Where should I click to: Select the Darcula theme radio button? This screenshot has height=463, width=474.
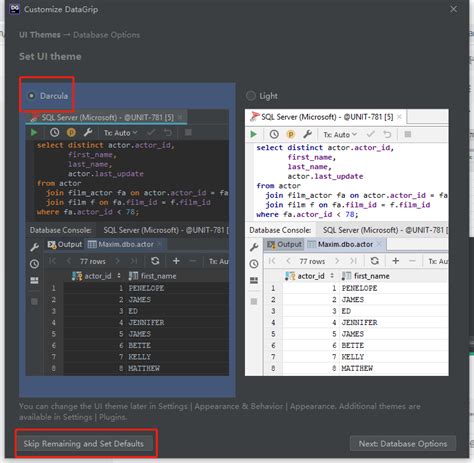[x=31, y=96]
